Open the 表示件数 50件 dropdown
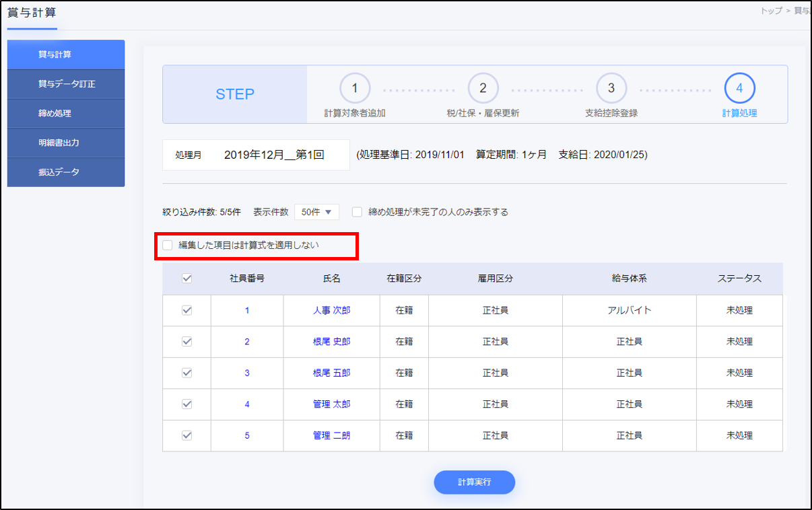This screenshot has height=510, width=812. 316,212
